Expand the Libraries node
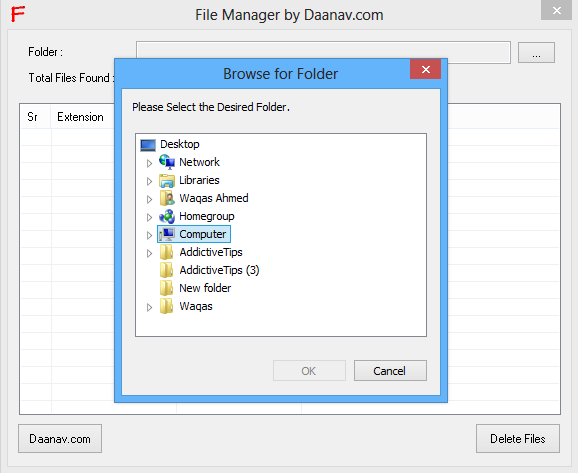The image size is (578, 473). 149,181
